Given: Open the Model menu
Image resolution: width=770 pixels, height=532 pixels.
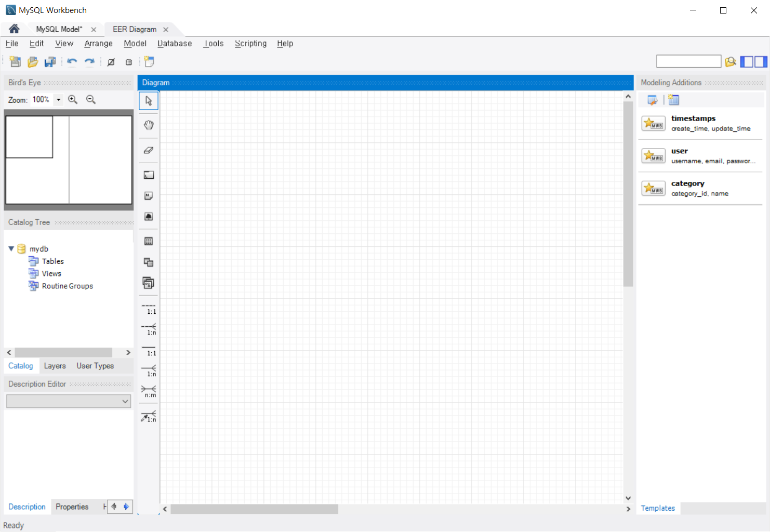Looking at the screenshot, I should 135,44.
